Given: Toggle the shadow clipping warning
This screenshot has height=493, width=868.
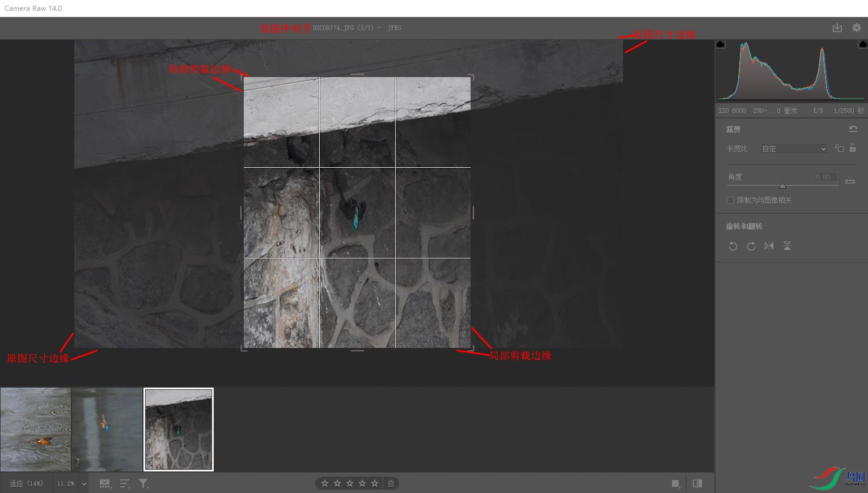Looking at the screenshot, I should click(721, 44).
